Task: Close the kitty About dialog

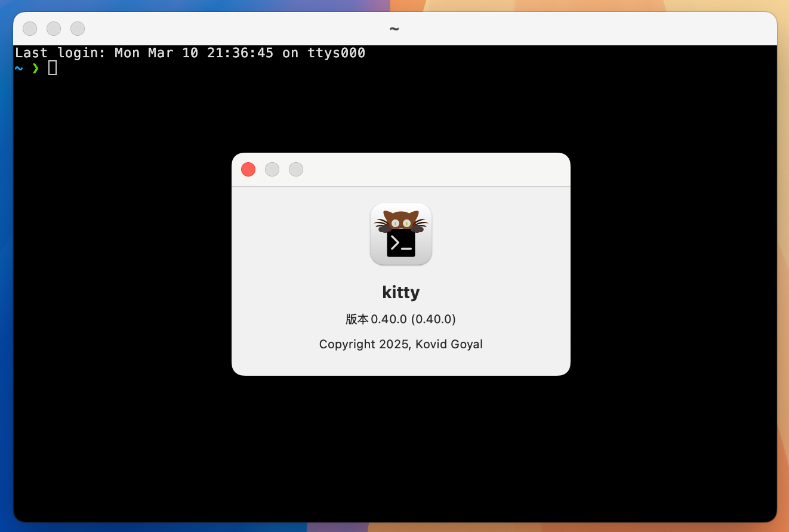Action: 248,169
